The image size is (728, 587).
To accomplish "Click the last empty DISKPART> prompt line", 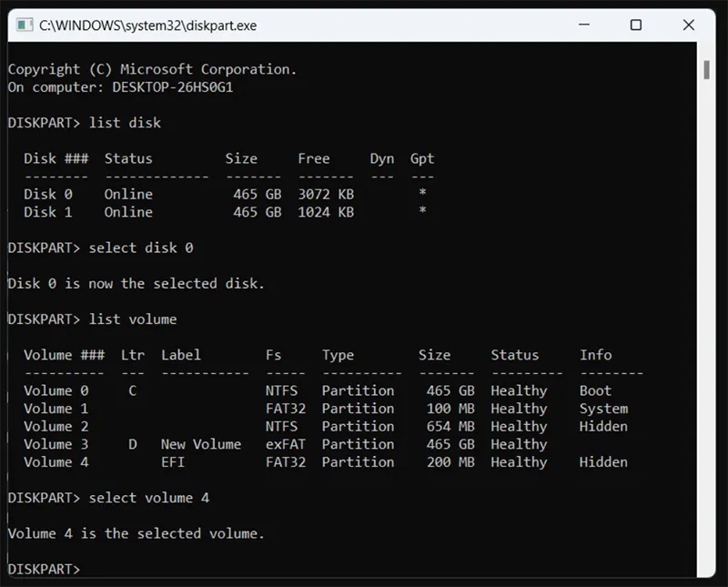I will [44, 569].
